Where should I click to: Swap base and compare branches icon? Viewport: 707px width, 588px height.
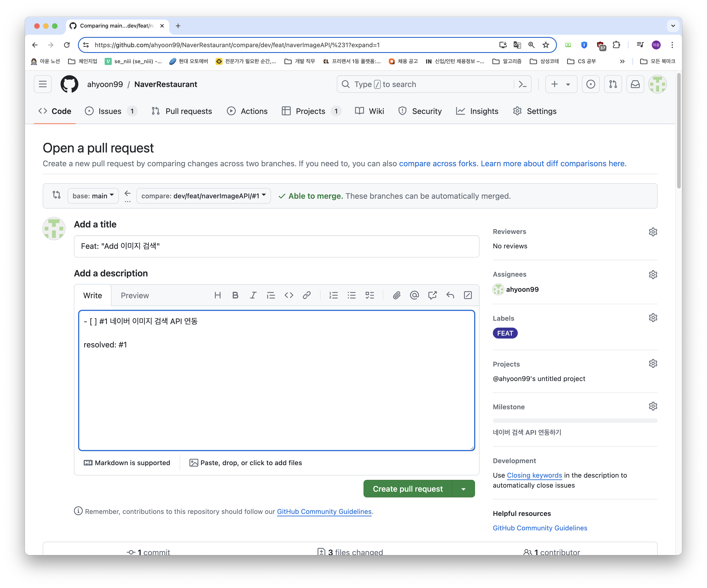pyautogui.click(x=57, y=195)
